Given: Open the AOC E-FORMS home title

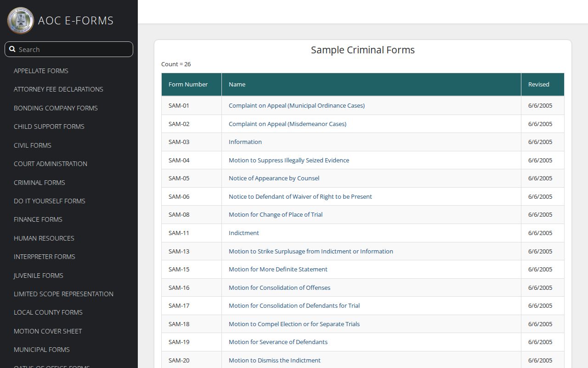Looking at the screenshot, I should coord(76,21).
